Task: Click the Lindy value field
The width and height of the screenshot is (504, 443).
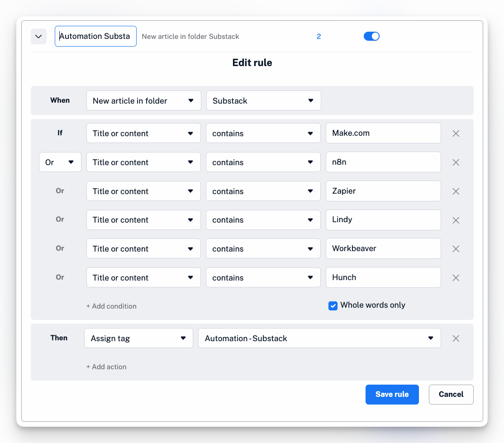Action: 383,220
